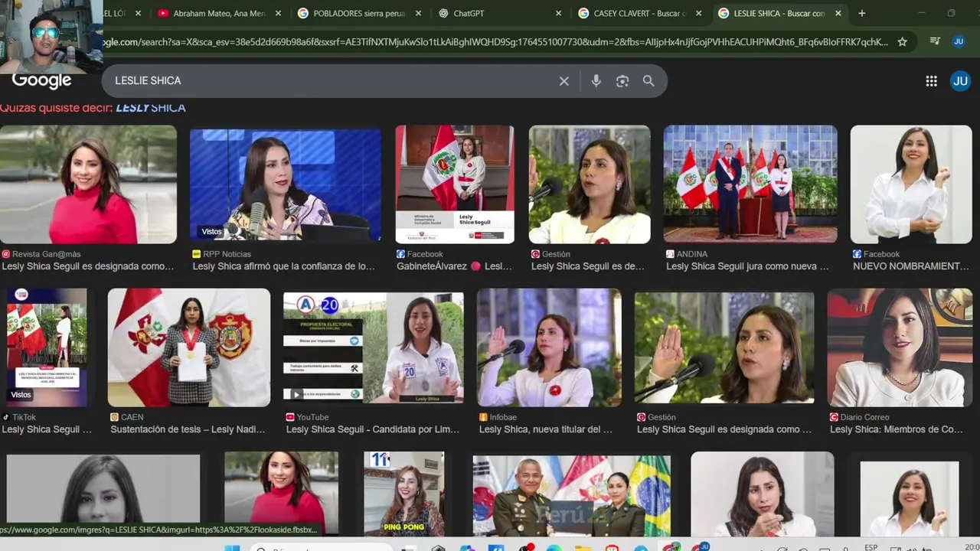The image size is (980, 551).
Task: Click CAEN source label
Action: [132, 417]
